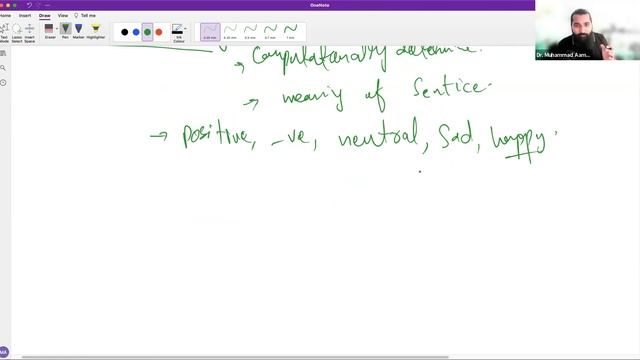Open the Eraser options dropdown arrow
The height and width of the screenshot is (360, 640).
(57, 29)
